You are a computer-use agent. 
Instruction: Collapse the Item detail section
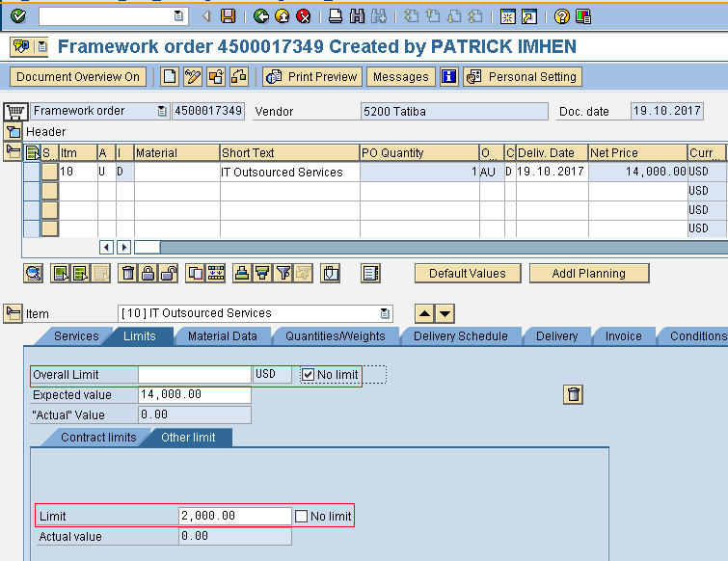pos(13,313)
